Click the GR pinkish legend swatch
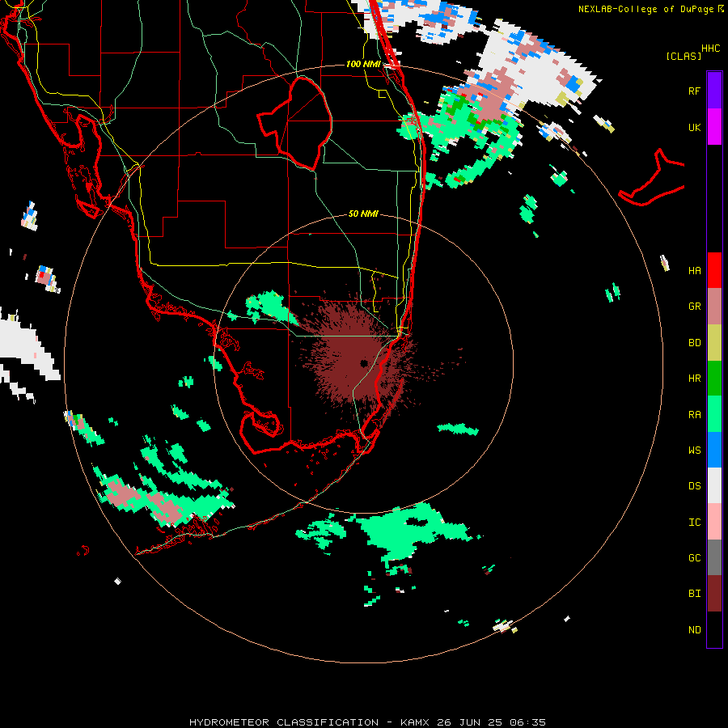 (x=714, y=306)
